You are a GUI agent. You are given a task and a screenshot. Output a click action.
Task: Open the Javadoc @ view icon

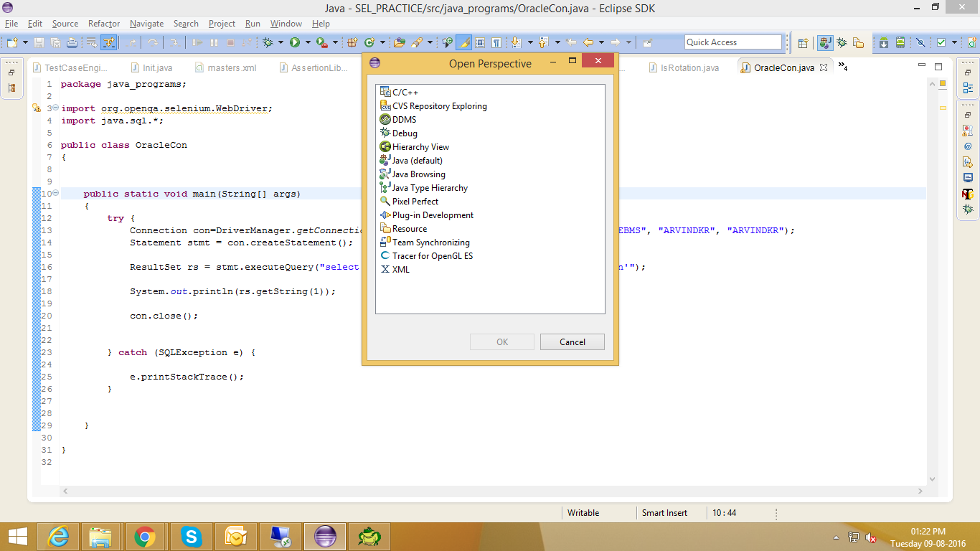pyautogui.click(x=968, y=146)
